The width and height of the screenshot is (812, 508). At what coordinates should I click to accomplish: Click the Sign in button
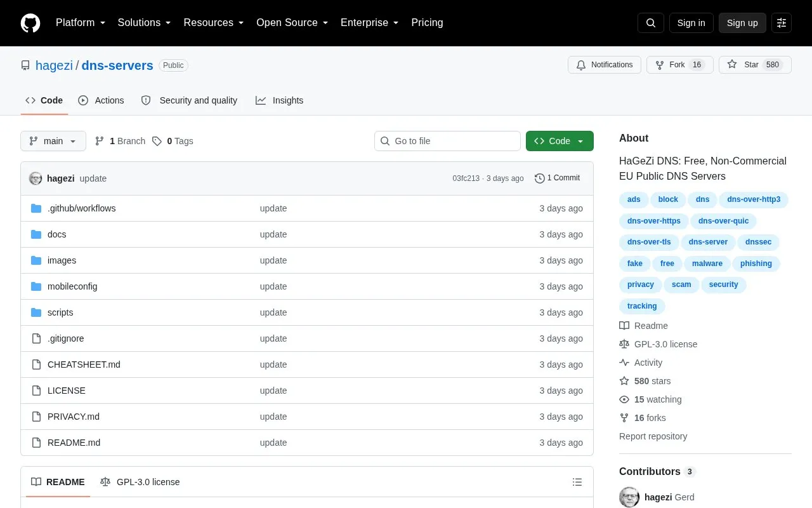click(691, 23)
